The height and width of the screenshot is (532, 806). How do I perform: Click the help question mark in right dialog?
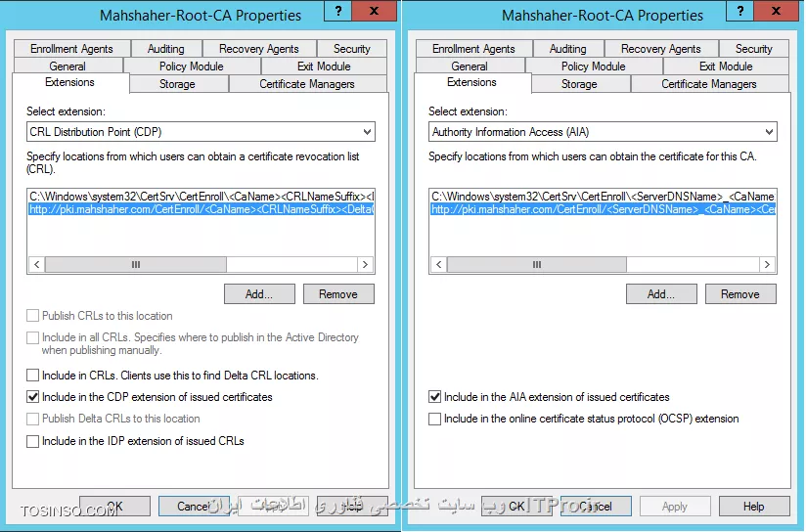point(740,11)
